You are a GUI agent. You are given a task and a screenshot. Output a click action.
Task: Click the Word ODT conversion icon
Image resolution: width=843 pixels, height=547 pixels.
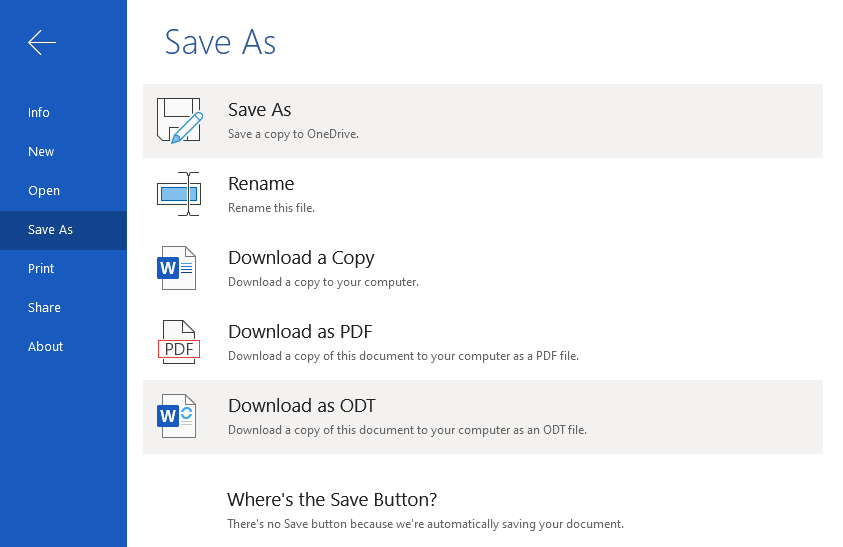(x=176, y=416)
